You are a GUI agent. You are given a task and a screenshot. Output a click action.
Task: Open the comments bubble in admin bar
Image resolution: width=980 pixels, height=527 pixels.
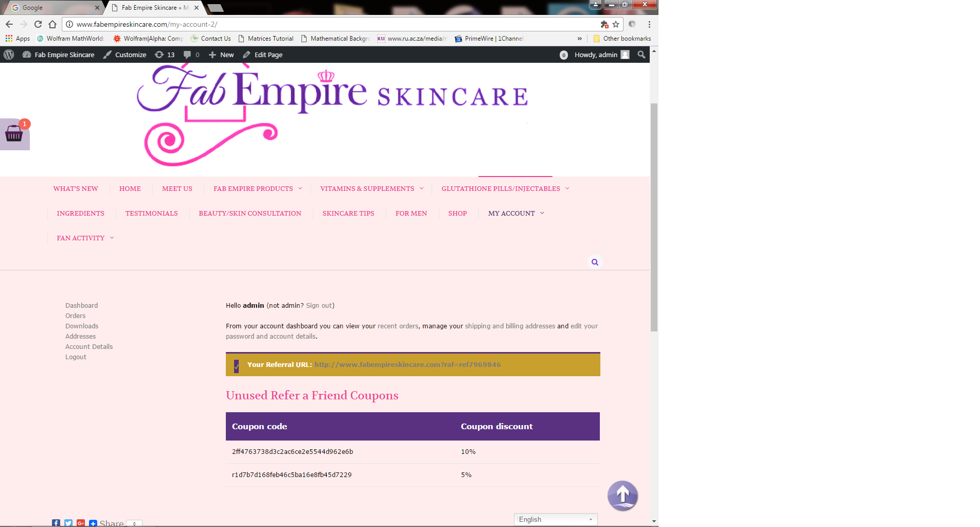pyautogui.click(x=191, y=55)
